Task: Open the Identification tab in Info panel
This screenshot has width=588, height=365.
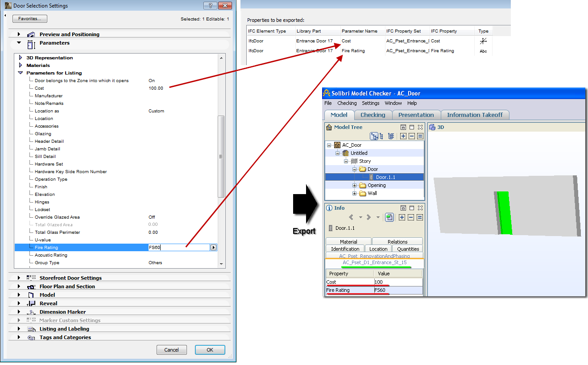Action: pos(345,249)
